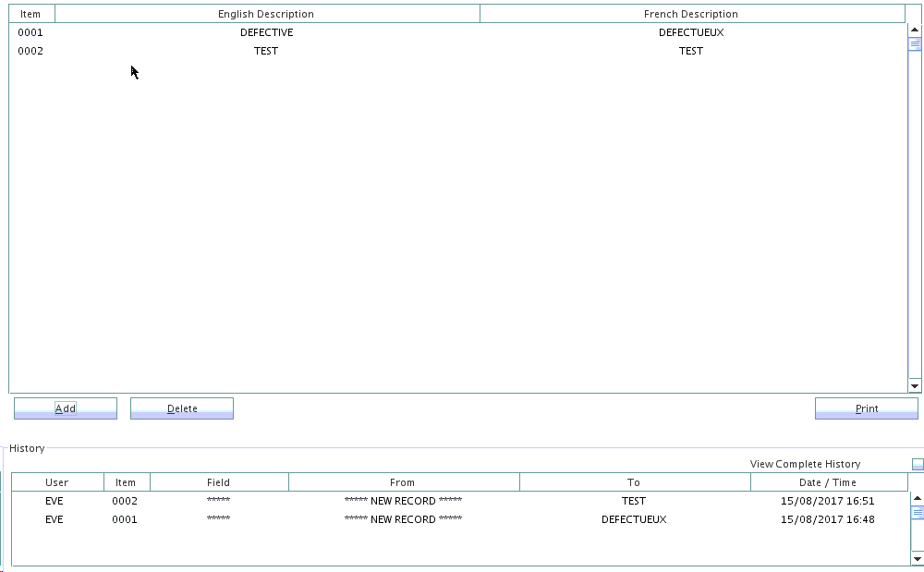
Task: Grab the main table scrollbar thumb
Action: point(915,43)
